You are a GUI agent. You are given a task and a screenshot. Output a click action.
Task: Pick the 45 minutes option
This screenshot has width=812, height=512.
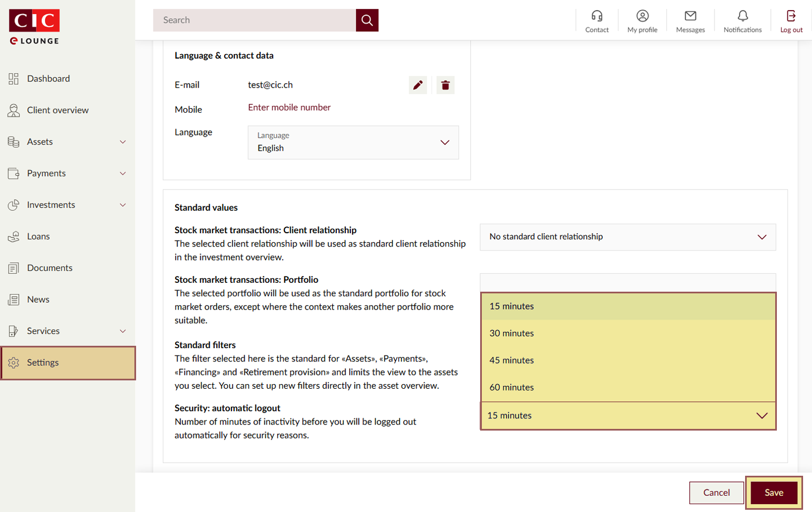click(x=511, y=360)
